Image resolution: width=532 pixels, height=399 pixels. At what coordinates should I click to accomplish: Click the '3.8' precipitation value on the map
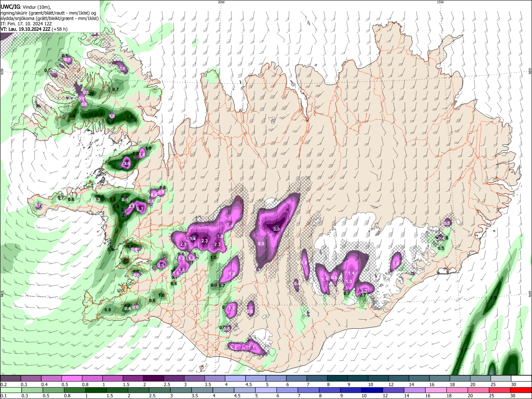[x=127, y=164]
